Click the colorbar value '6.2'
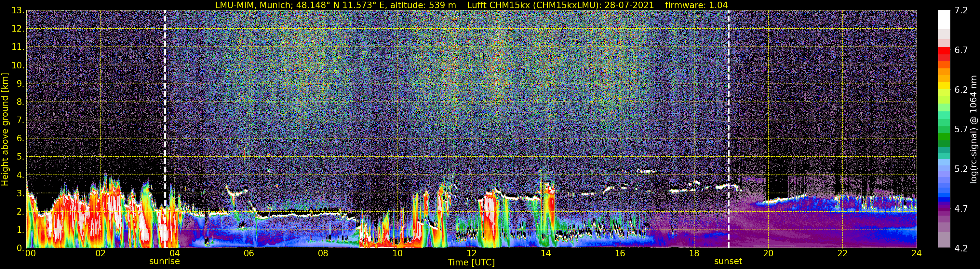 click(961, 90)
